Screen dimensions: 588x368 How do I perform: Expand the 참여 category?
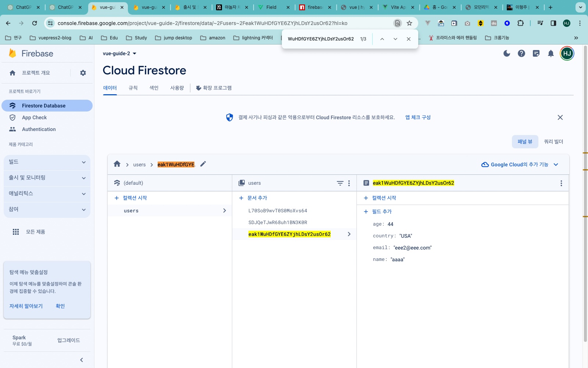click(x=47, y=209)
